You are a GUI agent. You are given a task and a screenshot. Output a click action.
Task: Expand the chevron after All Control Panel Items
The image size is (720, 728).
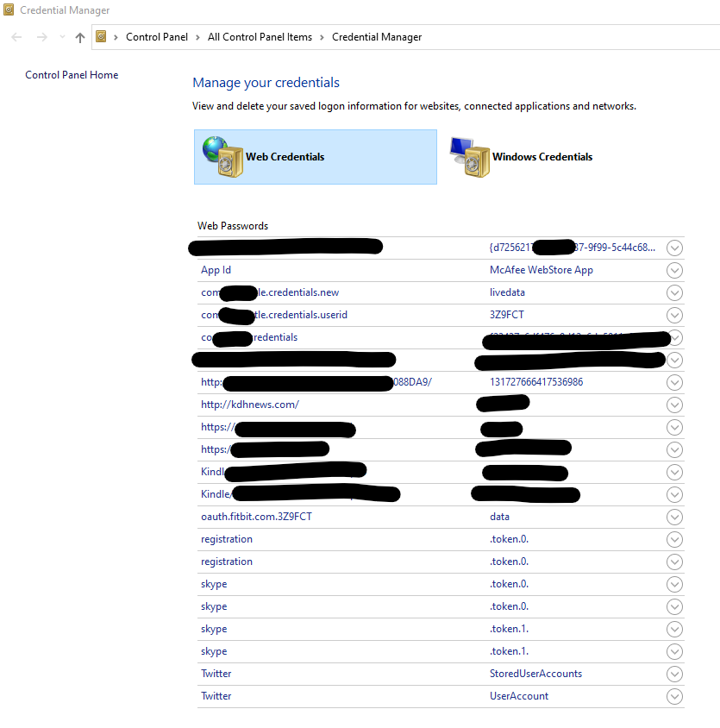click(322, 37)
